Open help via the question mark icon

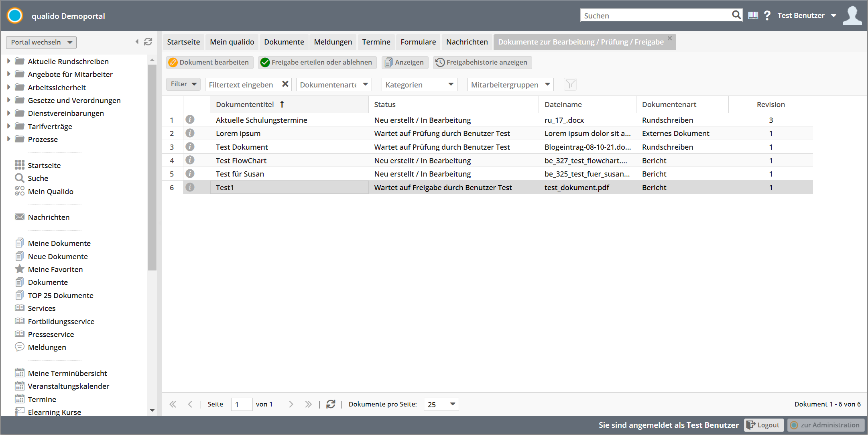coord(767,16)
